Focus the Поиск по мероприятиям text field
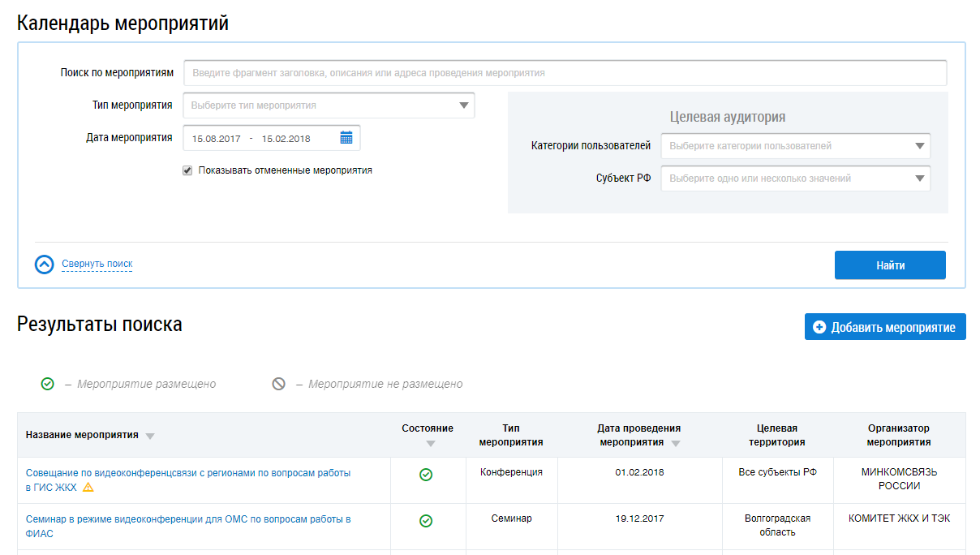 coord(565,73)
